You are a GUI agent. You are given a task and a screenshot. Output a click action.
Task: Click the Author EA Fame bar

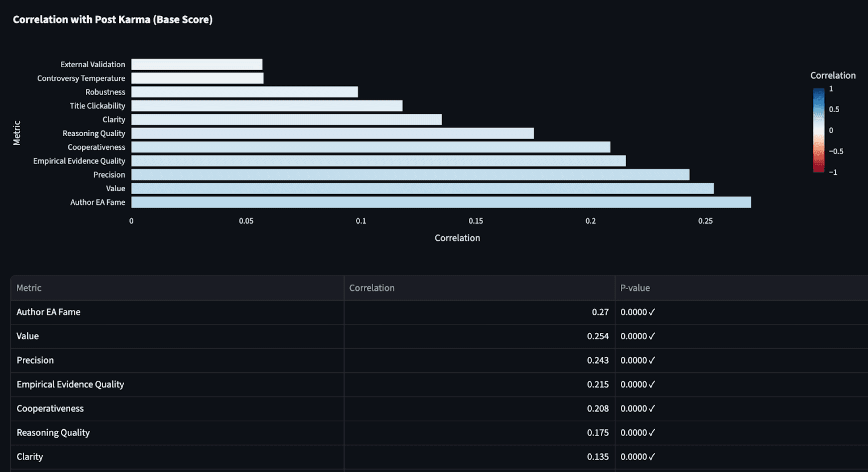click(441, 202)
